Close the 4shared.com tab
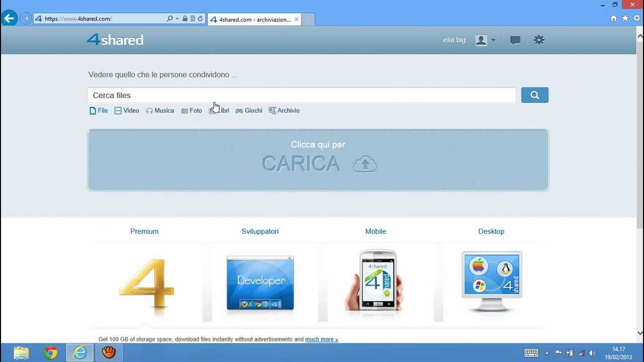This screenshot has height=362, width=644. pos(296,19)
